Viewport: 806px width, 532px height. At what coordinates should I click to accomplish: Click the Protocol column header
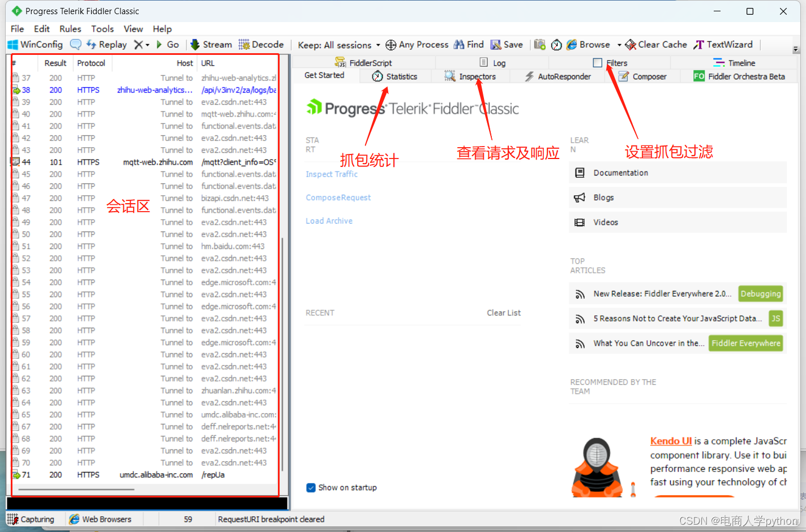(91, 63)
